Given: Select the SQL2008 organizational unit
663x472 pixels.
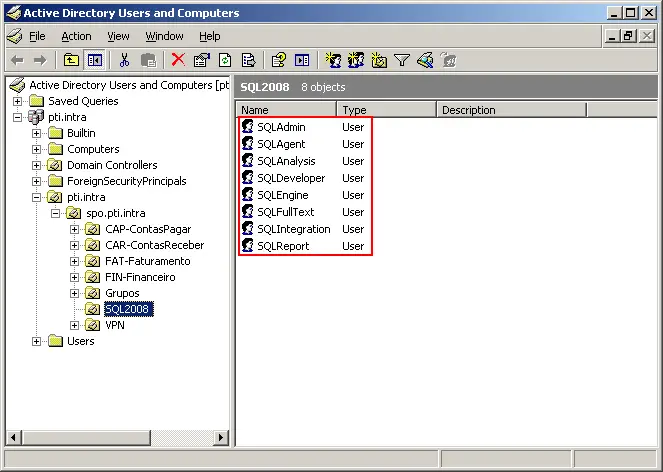Looking at the screenshot, I should [127, 309].
